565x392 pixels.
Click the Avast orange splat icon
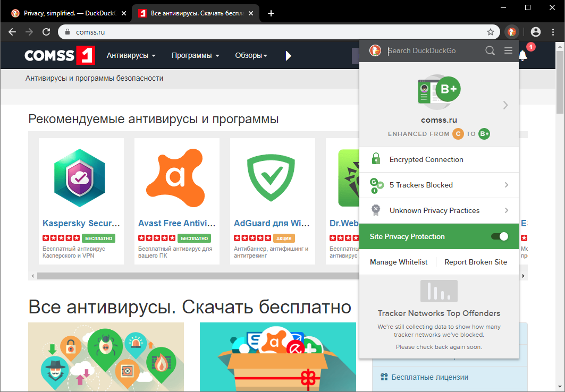175,178
